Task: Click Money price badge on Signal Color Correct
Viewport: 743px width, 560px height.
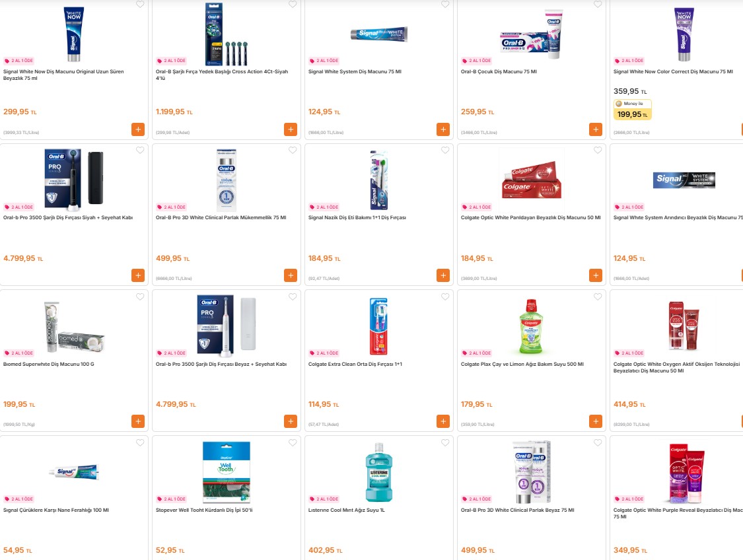Action: click(x=633, y=110)
